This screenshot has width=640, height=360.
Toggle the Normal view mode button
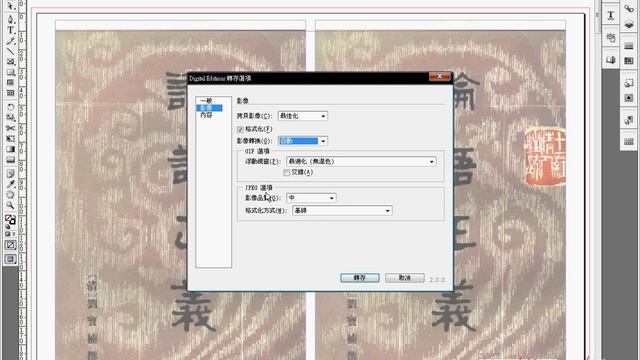(x=10, y=259)
